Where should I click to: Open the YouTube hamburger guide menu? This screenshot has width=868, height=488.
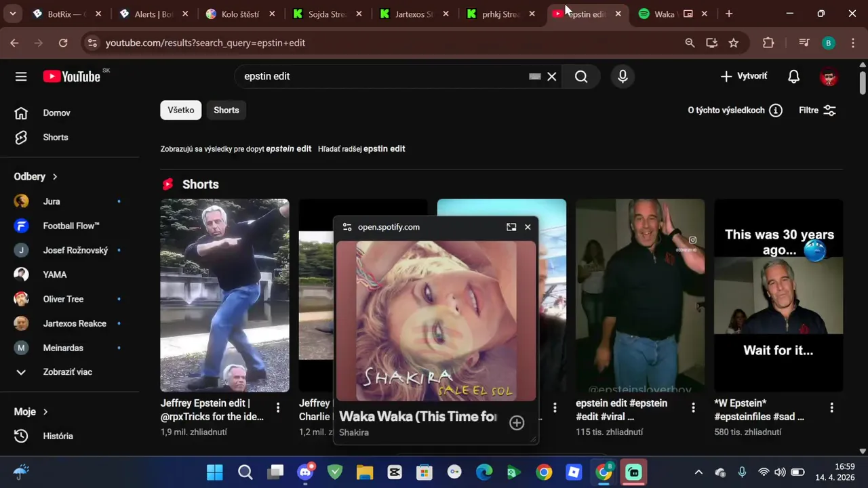(x=21, y=77)
